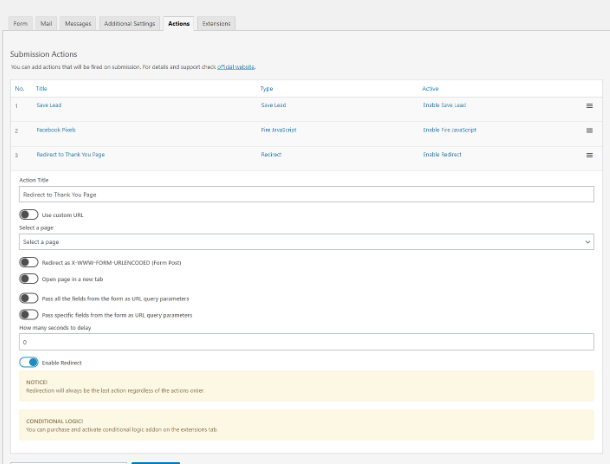Open the Extensions tab
The width and height of the screenshot is (610, 464).
[x=216, y=24]
